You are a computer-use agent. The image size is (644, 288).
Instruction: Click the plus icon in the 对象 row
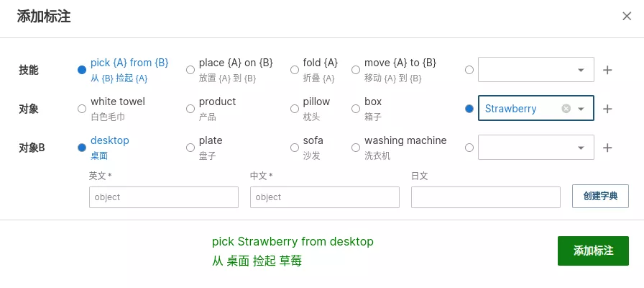click(x=607, y=109)
